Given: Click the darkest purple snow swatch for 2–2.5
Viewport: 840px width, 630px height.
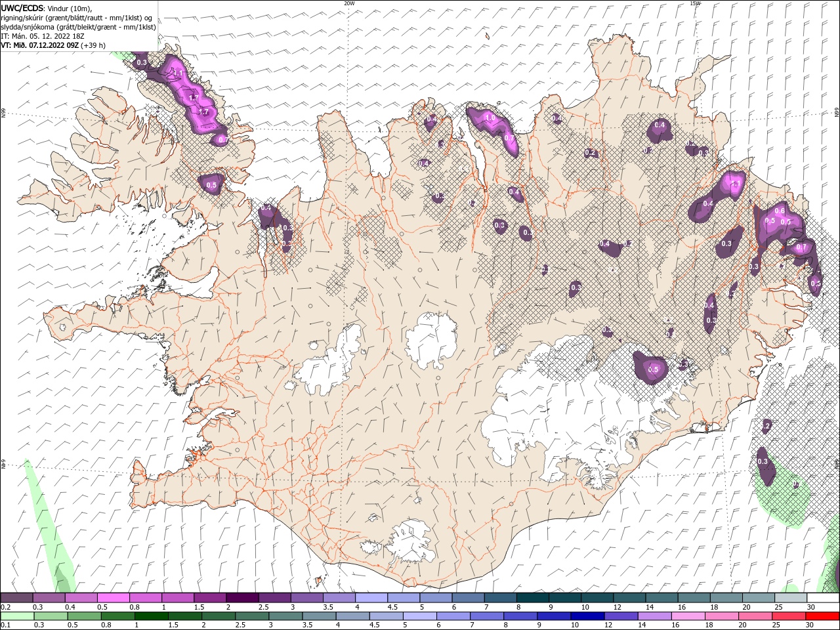Looking at the screenshot, I should pos(242,598).
